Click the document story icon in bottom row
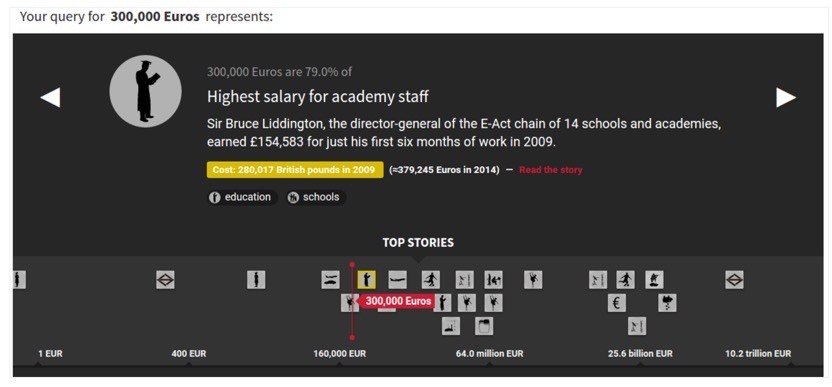This screenshot has width=832, height=387. [x=484, y=326]
